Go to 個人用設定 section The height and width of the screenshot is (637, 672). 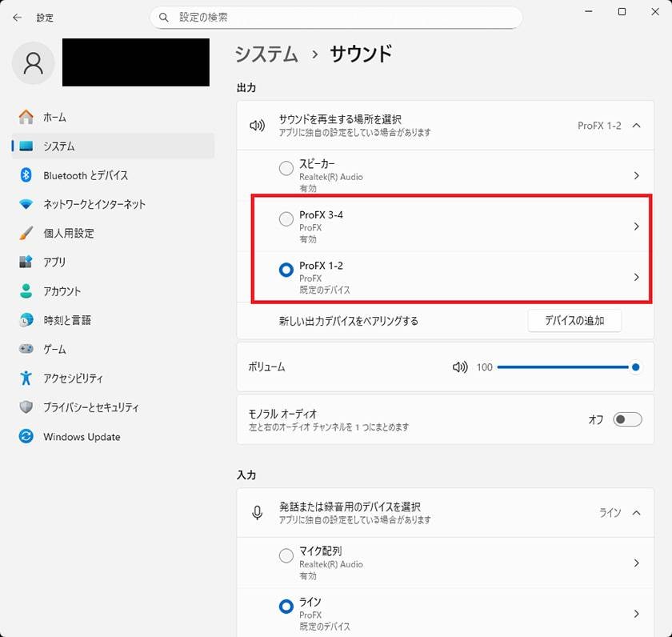[113, 233]
